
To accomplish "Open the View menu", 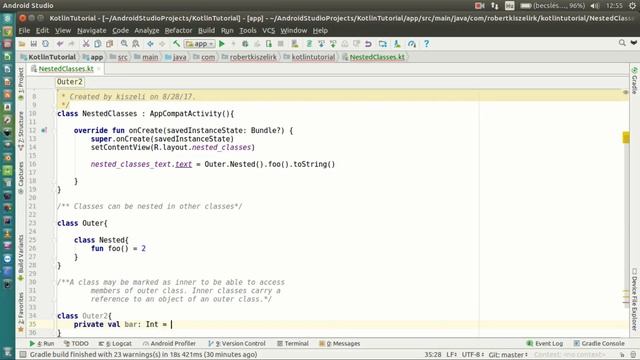I will [x=63, y=31].
